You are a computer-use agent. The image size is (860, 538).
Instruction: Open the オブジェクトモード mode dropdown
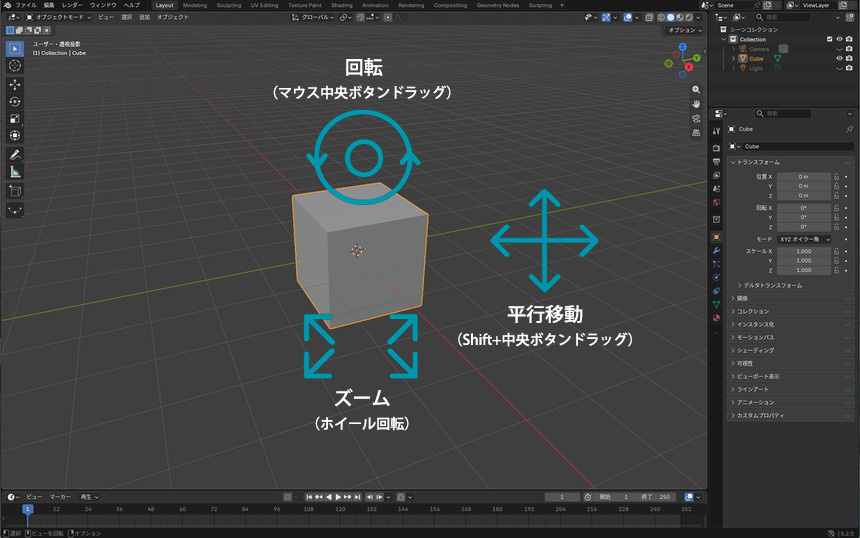click(59, 18)
